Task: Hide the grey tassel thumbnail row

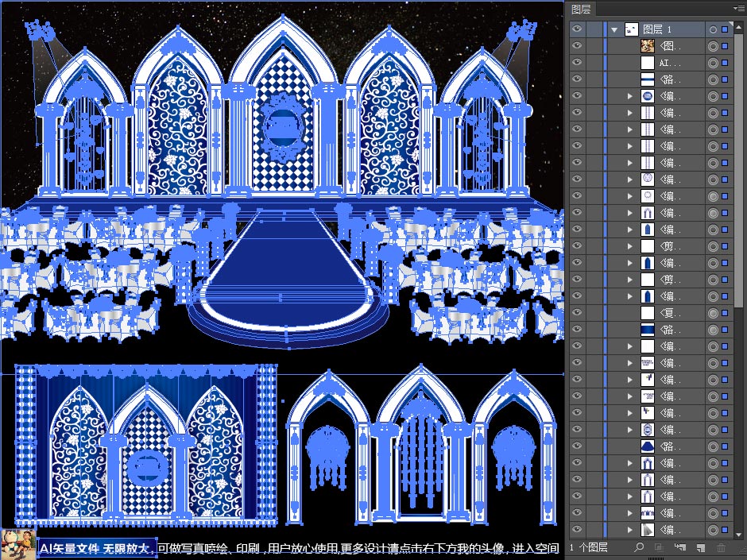Action: coord(577,529)
